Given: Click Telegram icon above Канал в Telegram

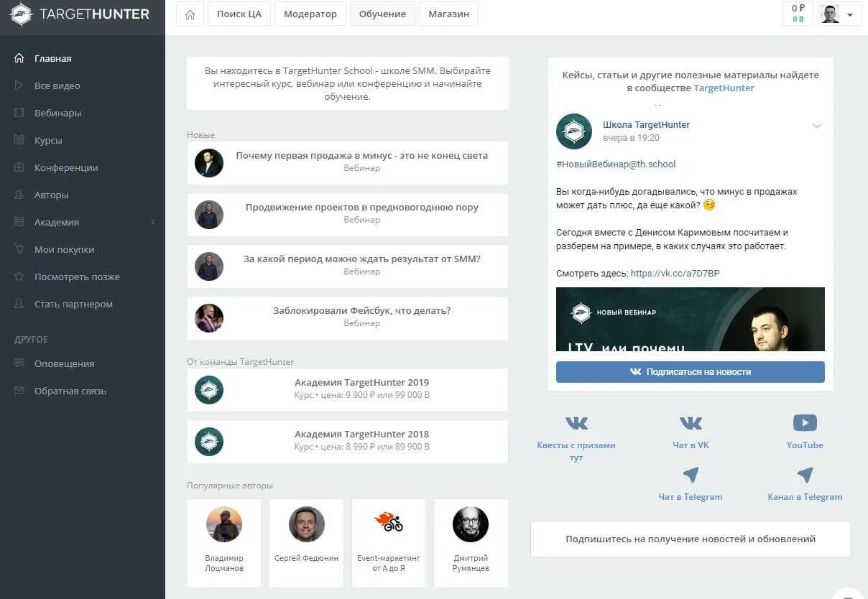Looking at the screenshot, I should (805, 475).
